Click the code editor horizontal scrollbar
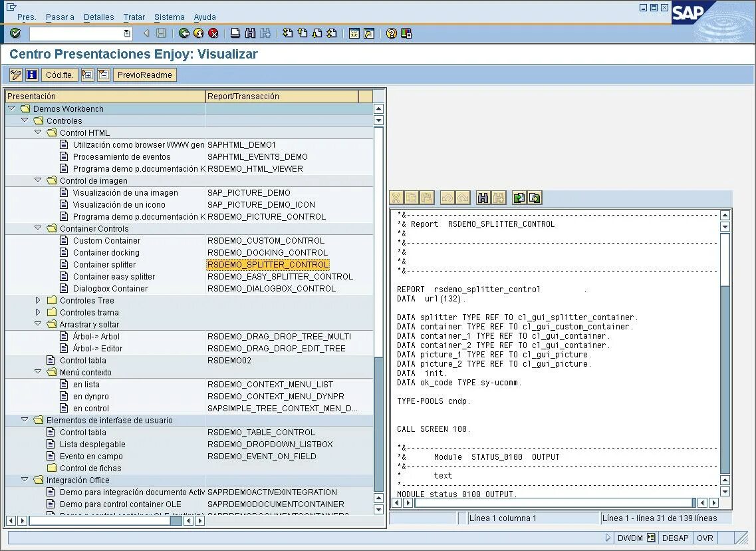 555,502
